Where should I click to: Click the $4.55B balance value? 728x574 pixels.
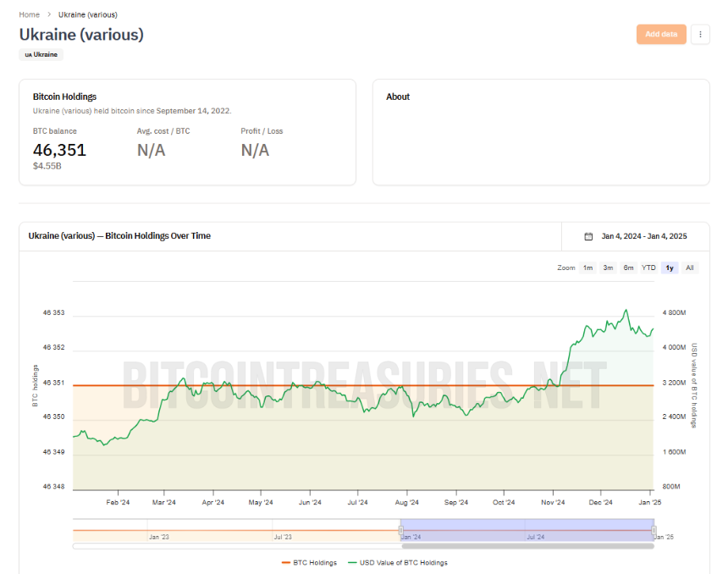(x=47, y=166)
